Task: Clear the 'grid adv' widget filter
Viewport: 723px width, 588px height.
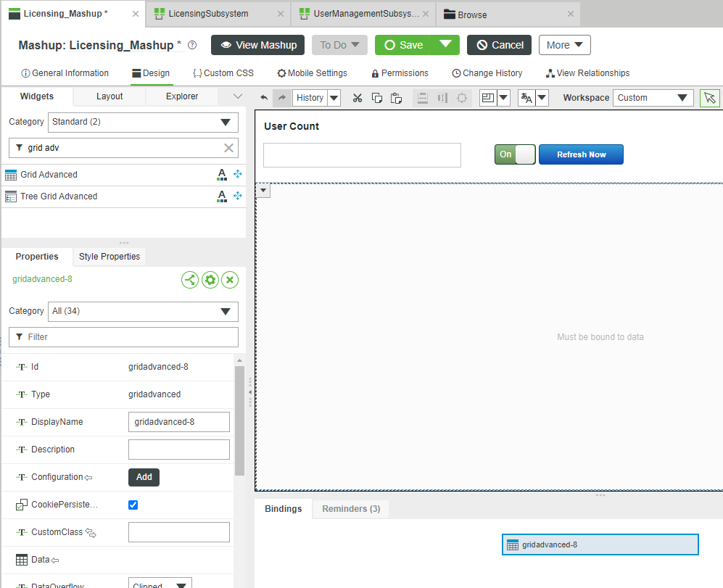Action: click(228, 148)
